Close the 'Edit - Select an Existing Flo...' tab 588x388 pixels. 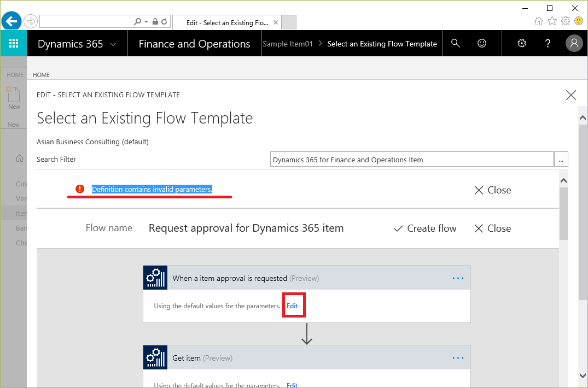[276, 22]
